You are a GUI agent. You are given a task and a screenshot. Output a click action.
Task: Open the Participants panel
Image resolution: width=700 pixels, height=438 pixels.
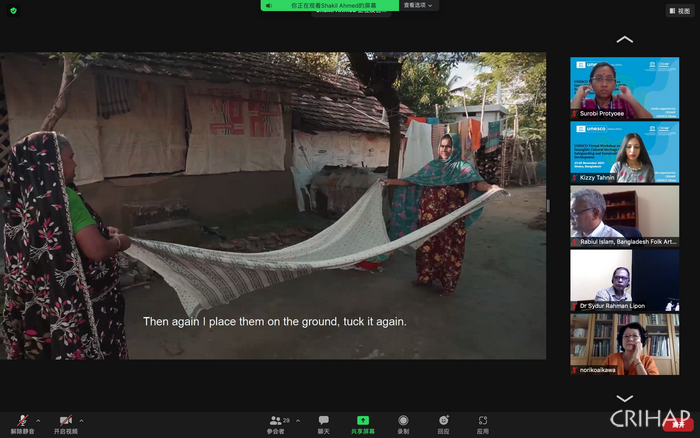[x=275, y=423]
